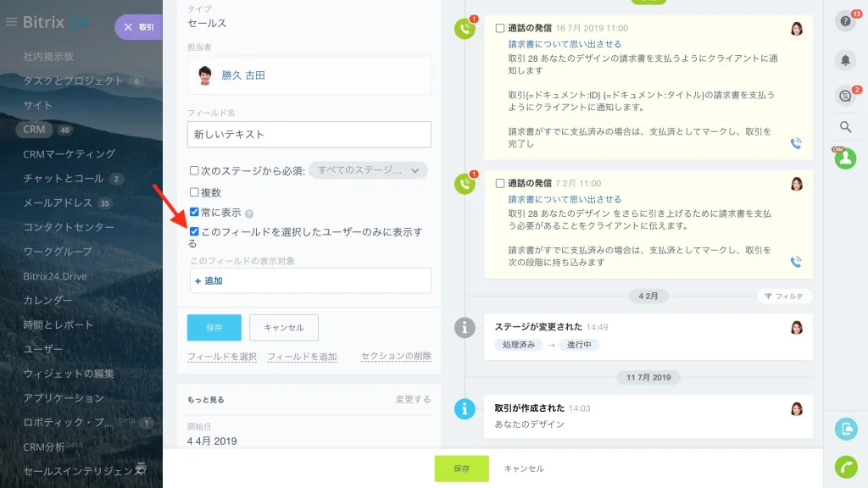Click the blue info icon beside 取引が作成された
868x488 pixels.
click(465, 409)
